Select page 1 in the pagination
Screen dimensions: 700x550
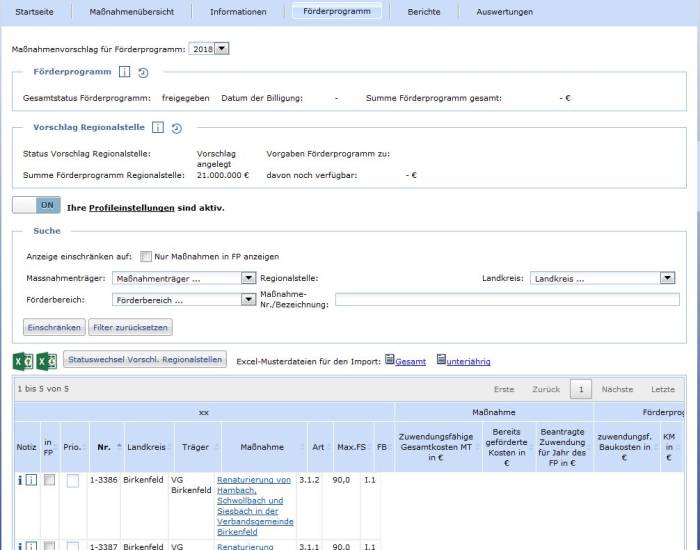[x=581, y=389]
